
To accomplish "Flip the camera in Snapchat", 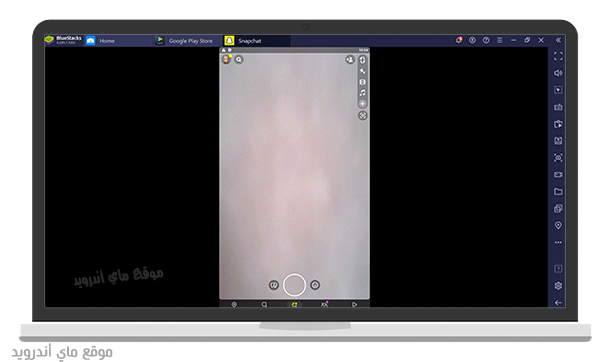I will (x=362, y=60).
